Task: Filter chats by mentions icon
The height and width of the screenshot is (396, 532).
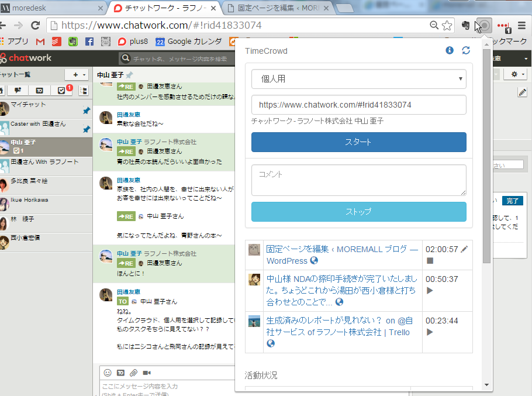Action: (x=18, y=90)
